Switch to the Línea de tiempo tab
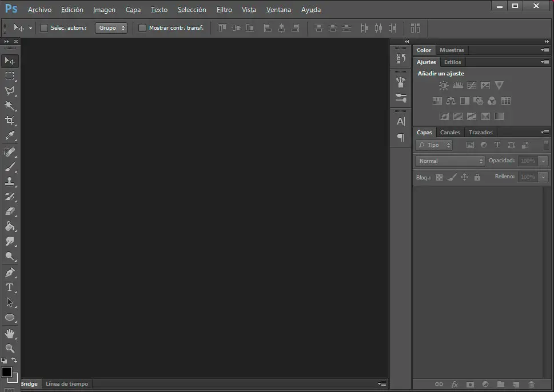This screenshot has height=392, width=554. pos(67,384)
